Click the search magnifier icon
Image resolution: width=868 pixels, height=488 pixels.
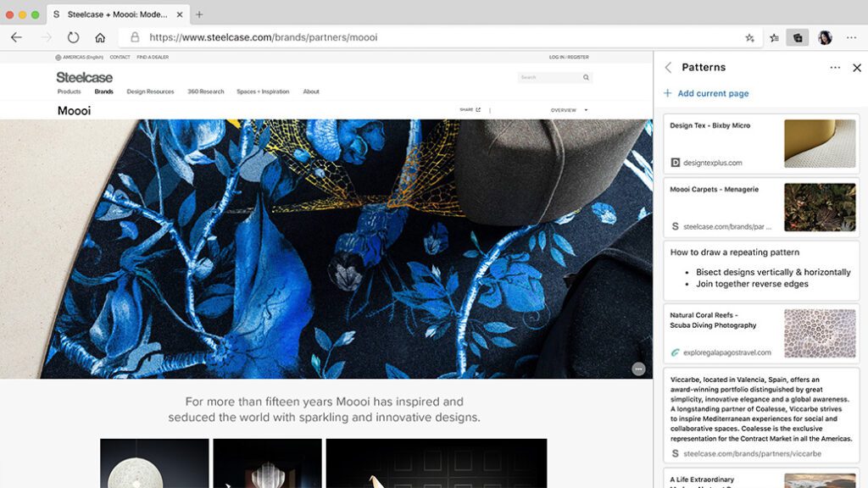[x=586, y=77]
